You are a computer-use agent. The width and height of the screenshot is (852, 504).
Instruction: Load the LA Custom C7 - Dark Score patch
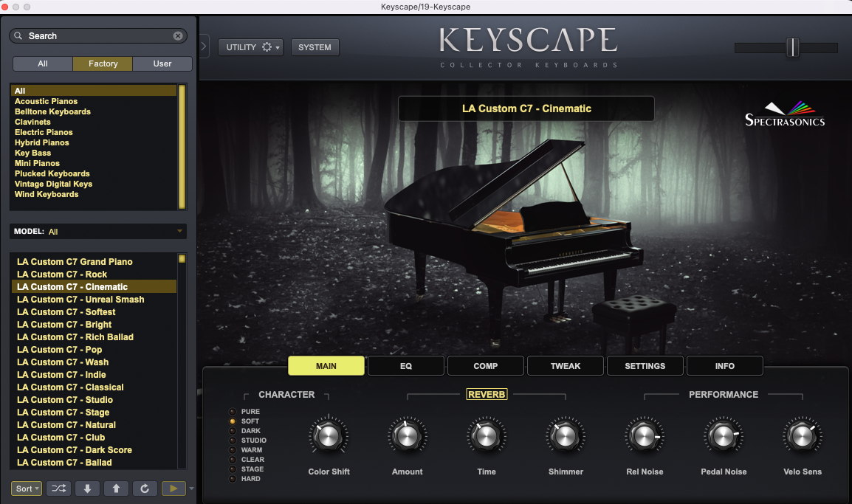click(x=94, y=449)
